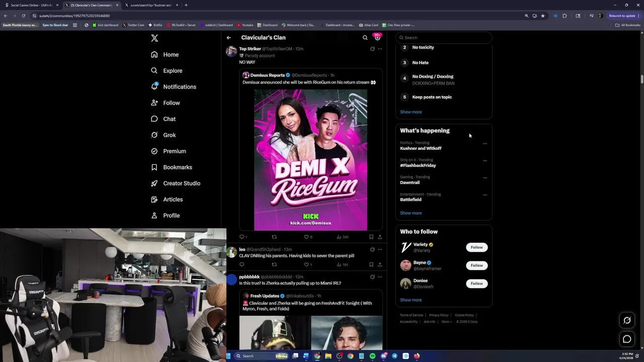Image resolution: width=644 pixels, height=362 pixels.
Task: Follow the Bayne account
Action: (x=476, y=265)
